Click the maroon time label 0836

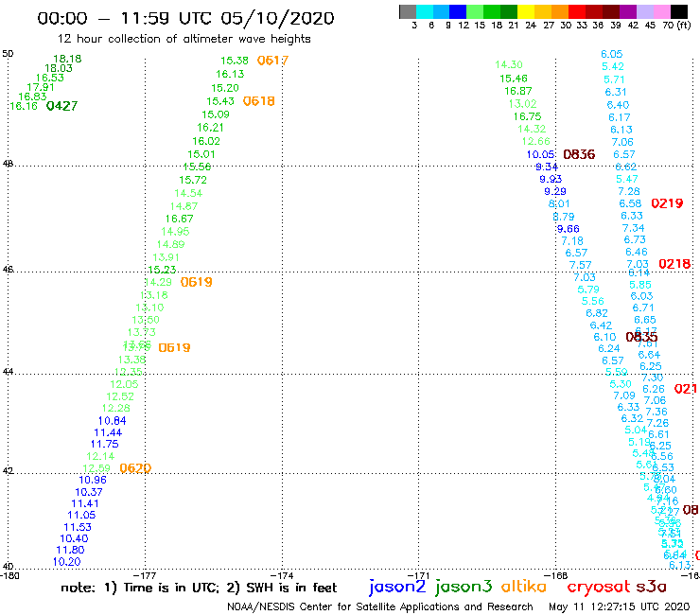579,154
